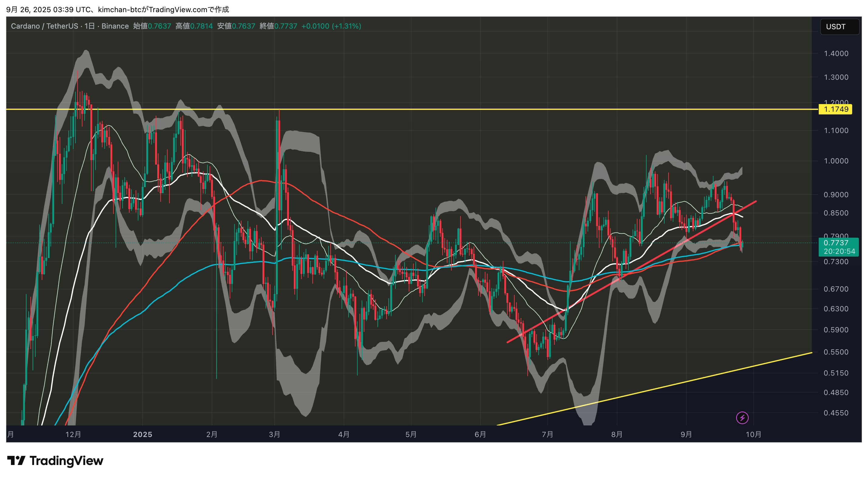This screenshot has height=479, width=868.
Task: Click the Cardano / TetherUS symbol title
Action: tap(44, 26)
